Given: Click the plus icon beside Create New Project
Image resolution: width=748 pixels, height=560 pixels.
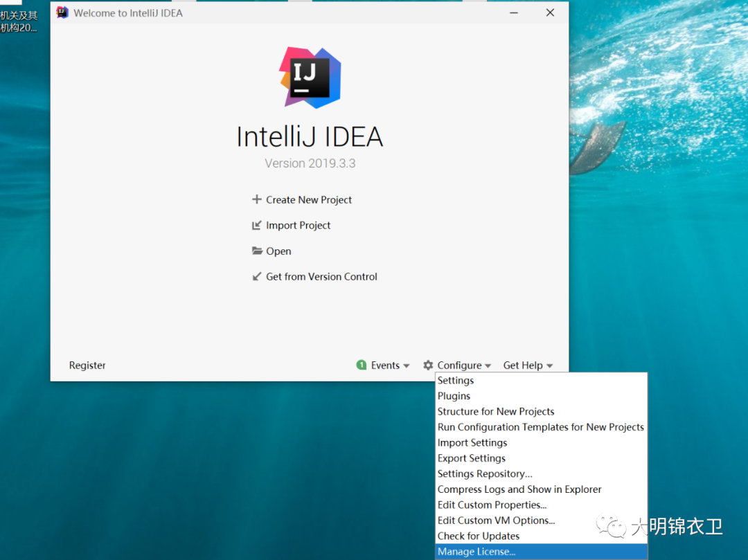Looking at the screenshot, I should (257, 199).
